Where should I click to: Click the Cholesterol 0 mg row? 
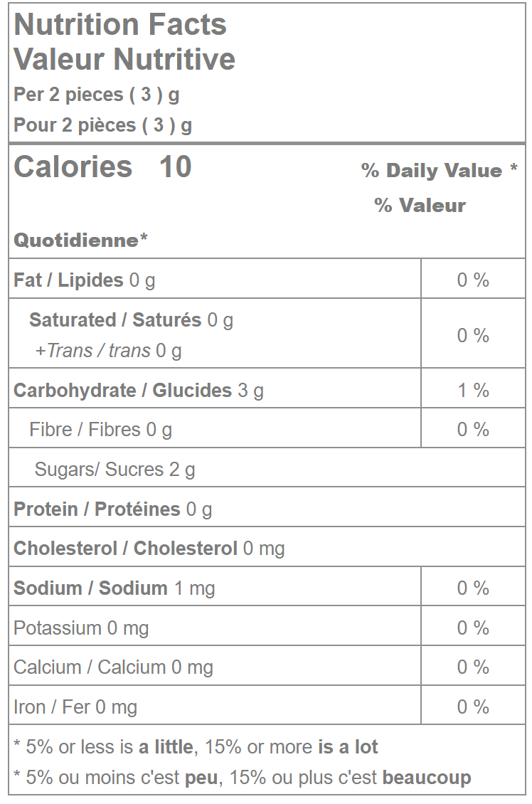[149, 549]
